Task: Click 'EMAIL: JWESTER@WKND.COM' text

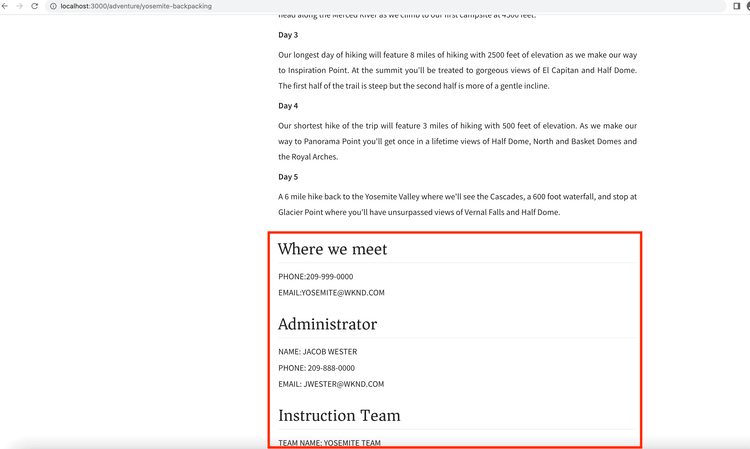Action: coord(331,384)
